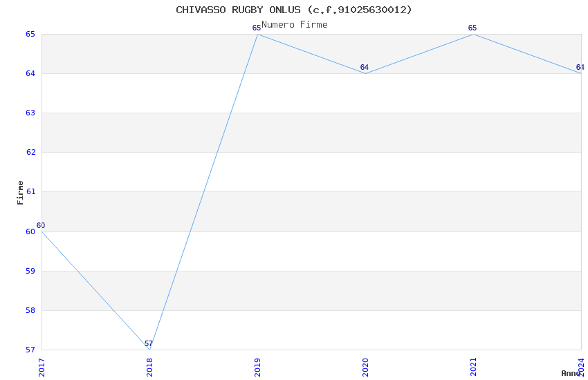Viewport: 588px width, 380px height.
Task: Click the 2018 x-axis year label
Action: pos(149,368)
